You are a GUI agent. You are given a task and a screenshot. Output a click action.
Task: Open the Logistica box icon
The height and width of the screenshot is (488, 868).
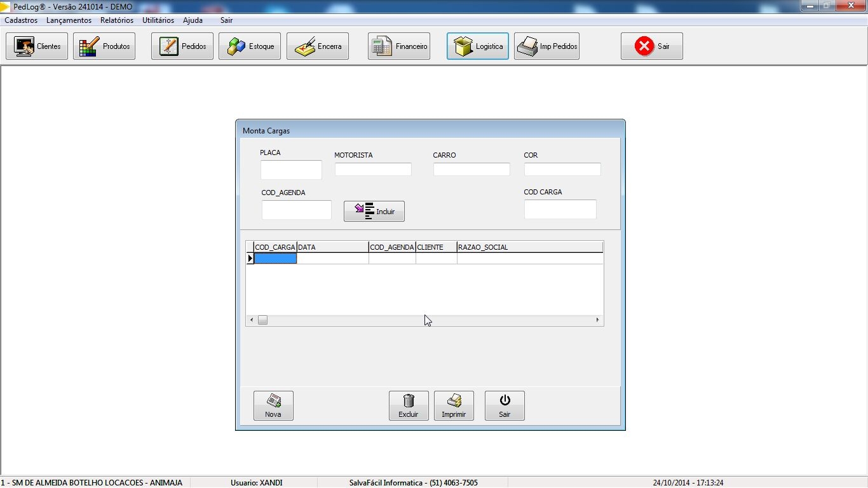(x=464, y=46)
